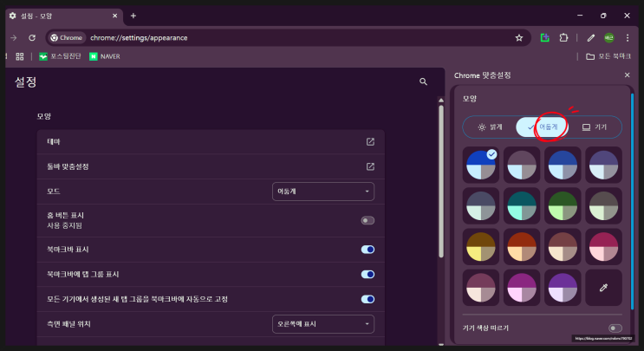Viewport: 644px width, 351px height.
Task: Open the green extension icon in toolbar
Action: 544,38
